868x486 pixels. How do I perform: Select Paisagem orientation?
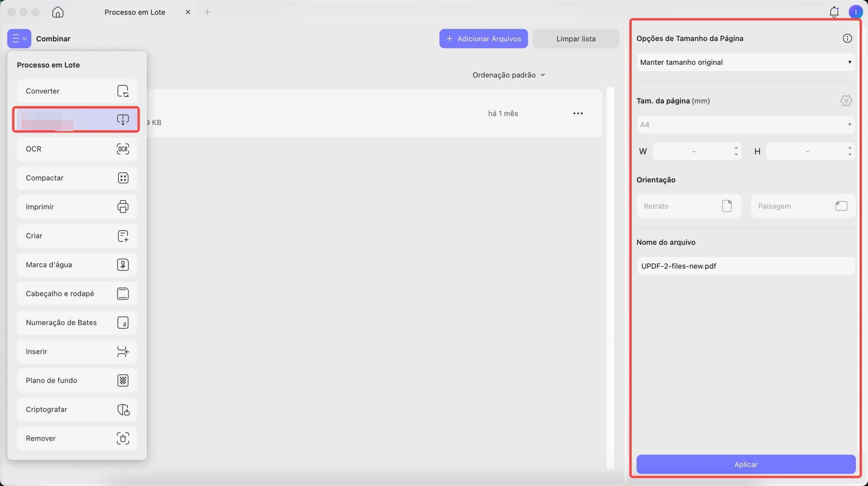803,206
